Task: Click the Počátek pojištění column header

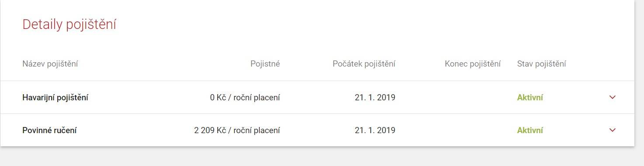Action: pos(364,64)
